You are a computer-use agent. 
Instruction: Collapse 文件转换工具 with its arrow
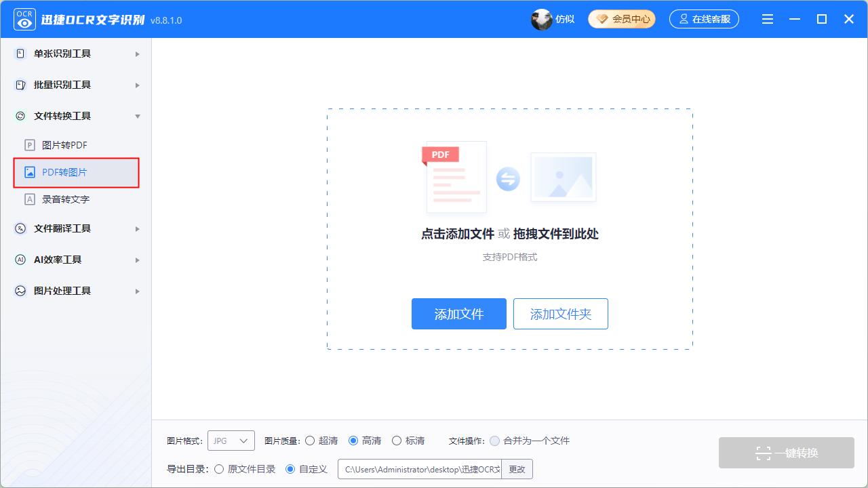pos(138,116)
